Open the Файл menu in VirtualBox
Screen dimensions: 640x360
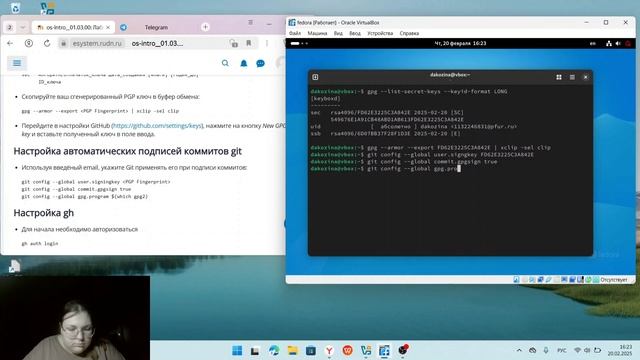click(295, 33)
